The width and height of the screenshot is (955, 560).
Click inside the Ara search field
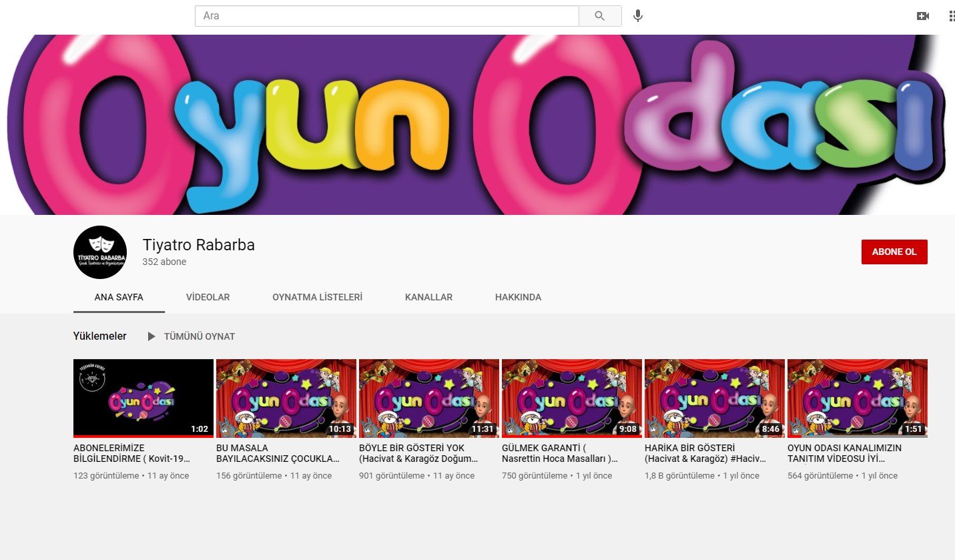tap(386, 16)
